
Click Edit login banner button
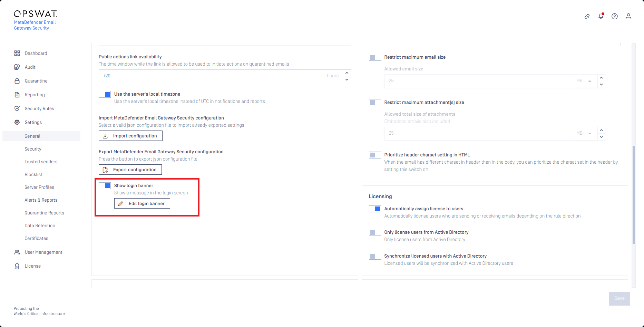click(142, 203)
